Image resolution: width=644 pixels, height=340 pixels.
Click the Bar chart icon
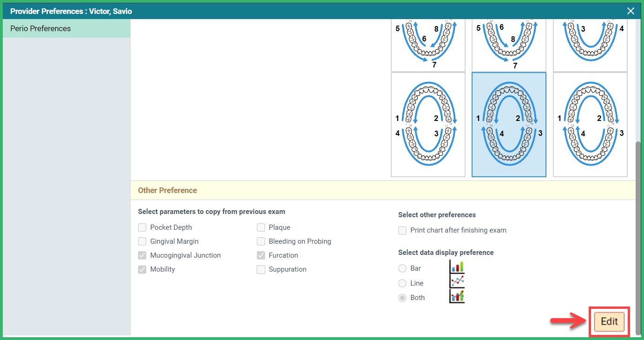click(x=457, y=267)
